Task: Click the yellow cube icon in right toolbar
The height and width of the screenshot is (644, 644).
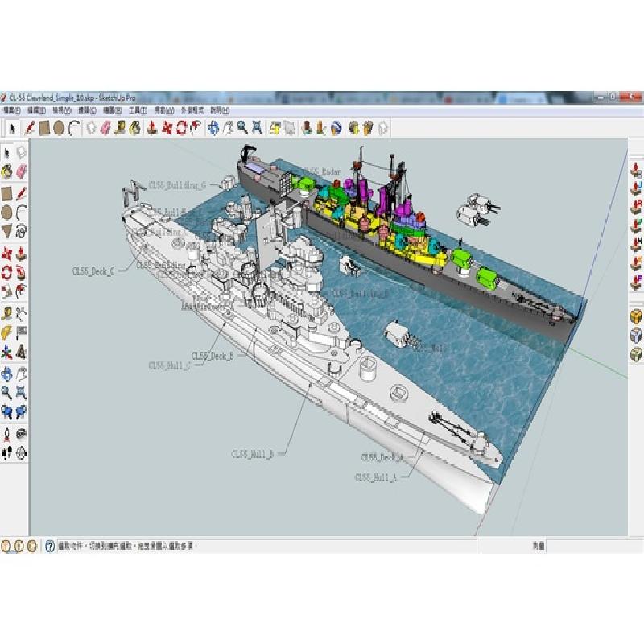Action: (636, 317)
